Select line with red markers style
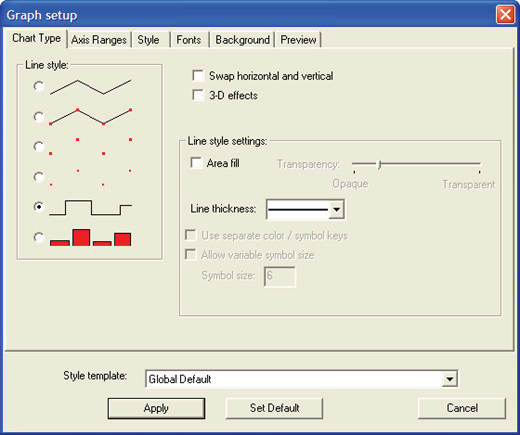This screenshot has width=520, height=435. coord(39,117)
